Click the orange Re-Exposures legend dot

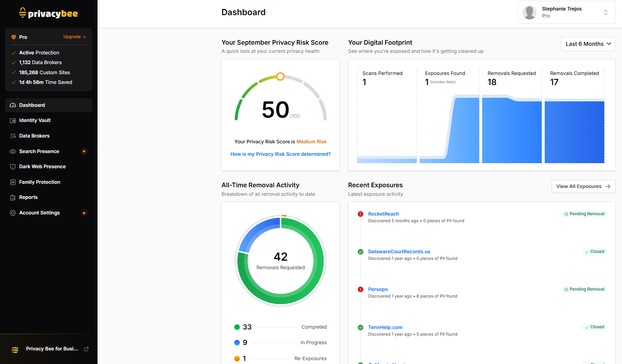237,359
